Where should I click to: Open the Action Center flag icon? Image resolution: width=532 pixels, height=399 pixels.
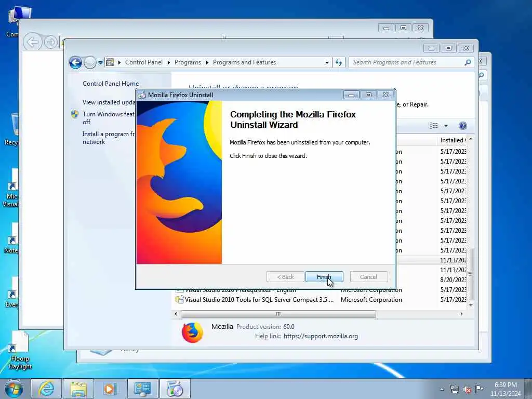(479, 389)
